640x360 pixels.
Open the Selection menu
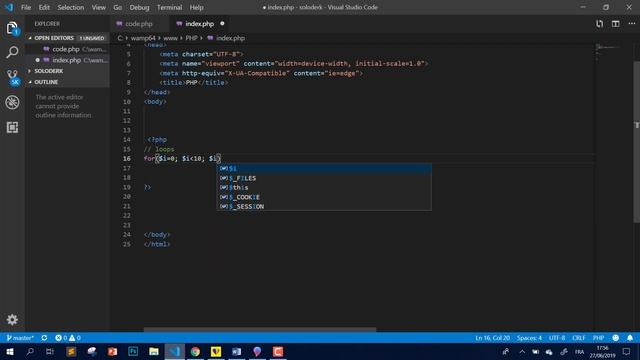pos(71,7)
